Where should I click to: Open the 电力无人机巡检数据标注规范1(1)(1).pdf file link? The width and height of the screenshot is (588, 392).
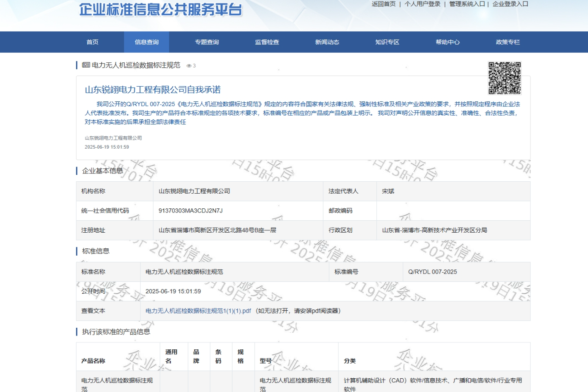[x=198, y=311]
